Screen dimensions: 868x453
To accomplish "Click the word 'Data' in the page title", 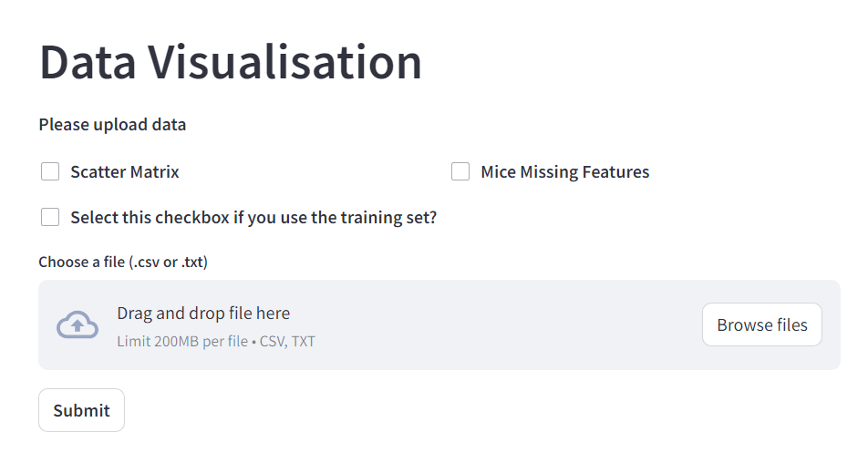I will (87, 62).
